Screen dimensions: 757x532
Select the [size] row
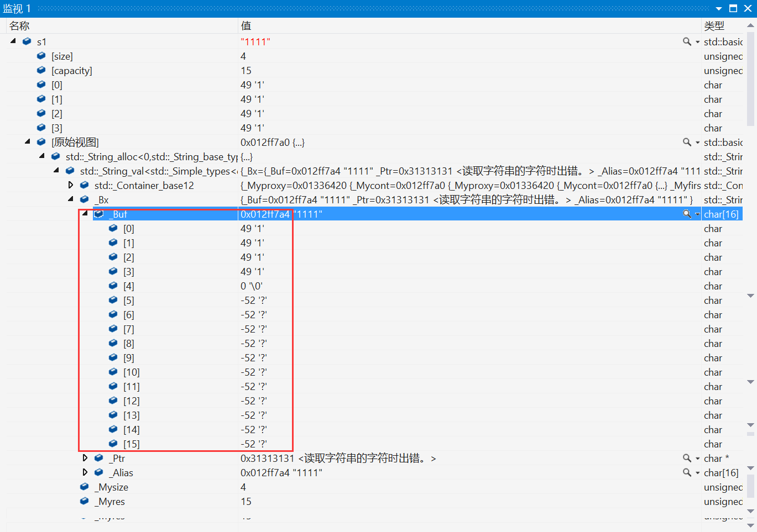pyautogui.click(x=374, y=56)
